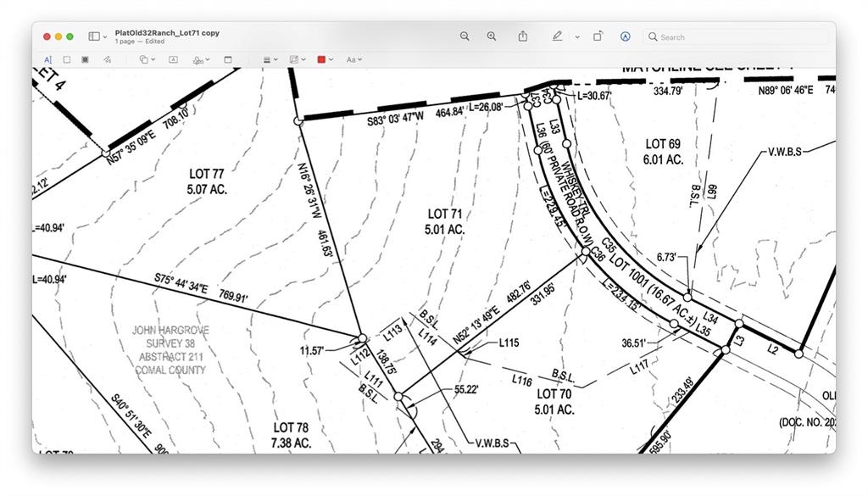The image size is (868, 496).
Task: Open the Border Color dropdown
Action: point(296,60)
